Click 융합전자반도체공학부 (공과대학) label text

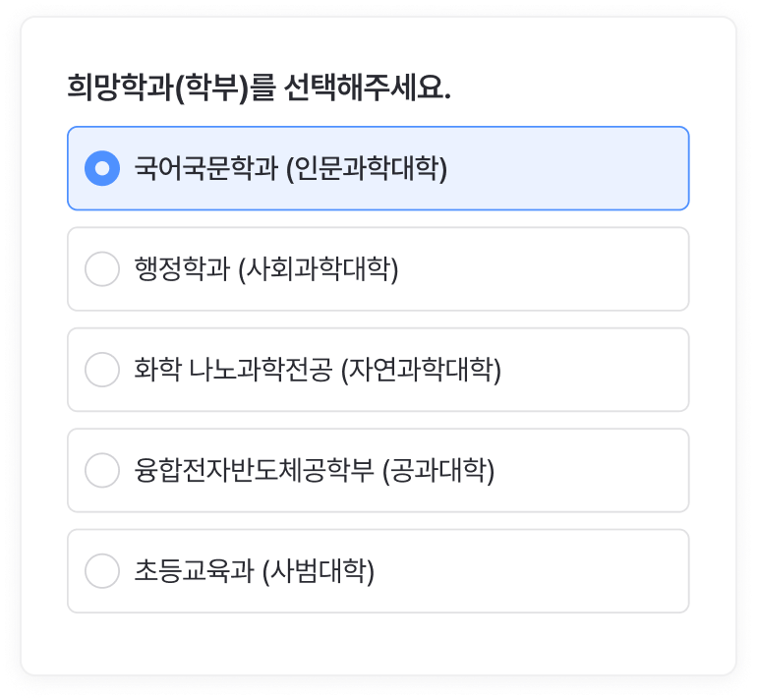coord(314,470)
